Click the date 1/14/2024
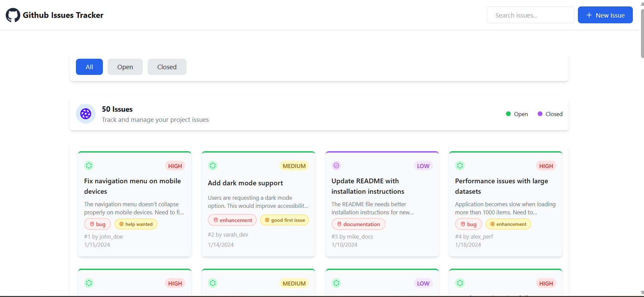Viewport: 644px width, 297px height. (221, 245)
